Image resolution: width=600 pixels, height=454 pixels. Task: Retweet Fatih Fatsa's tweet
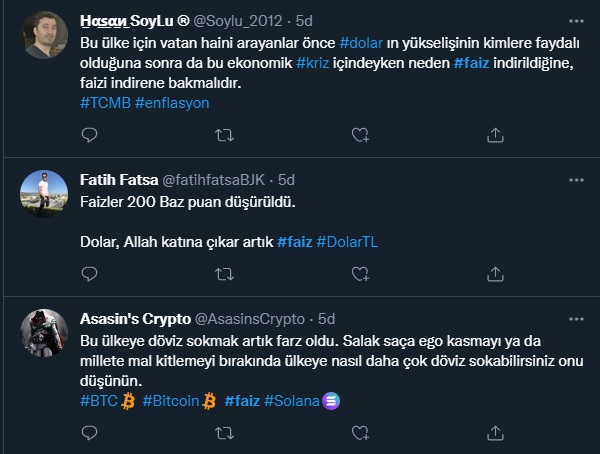tap(224, 272)
